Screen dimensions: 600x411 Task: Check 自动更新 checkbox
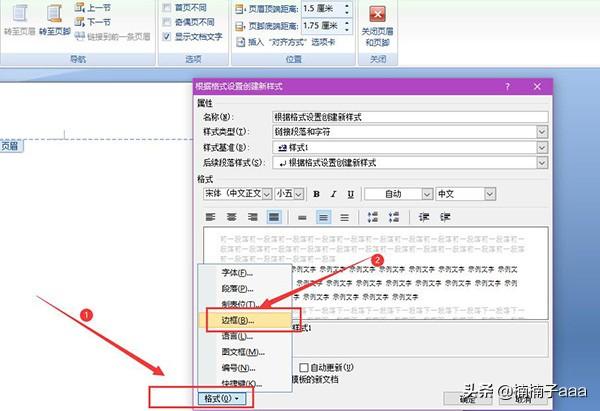(302, 367)
